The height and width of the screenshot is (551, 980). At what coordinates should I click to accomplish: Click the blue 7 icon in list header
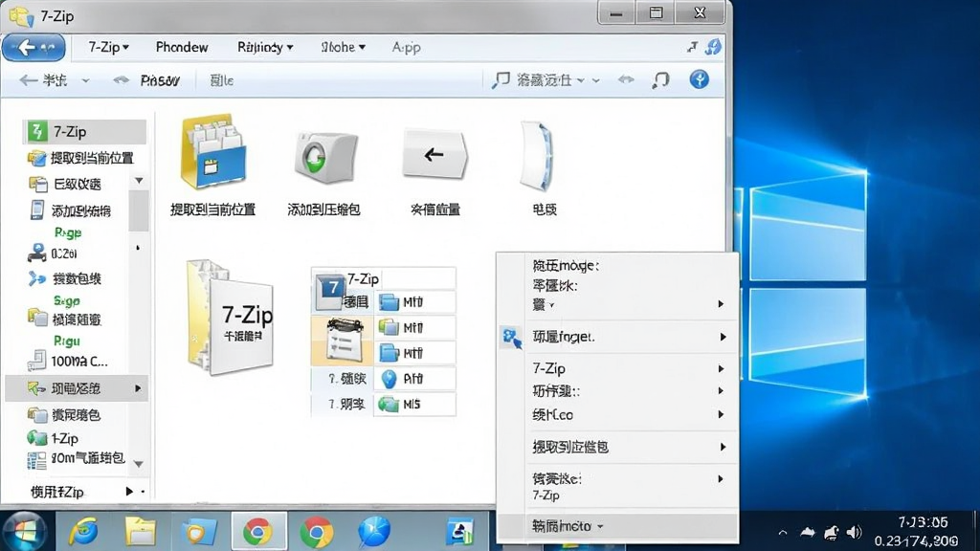point(329,291)
